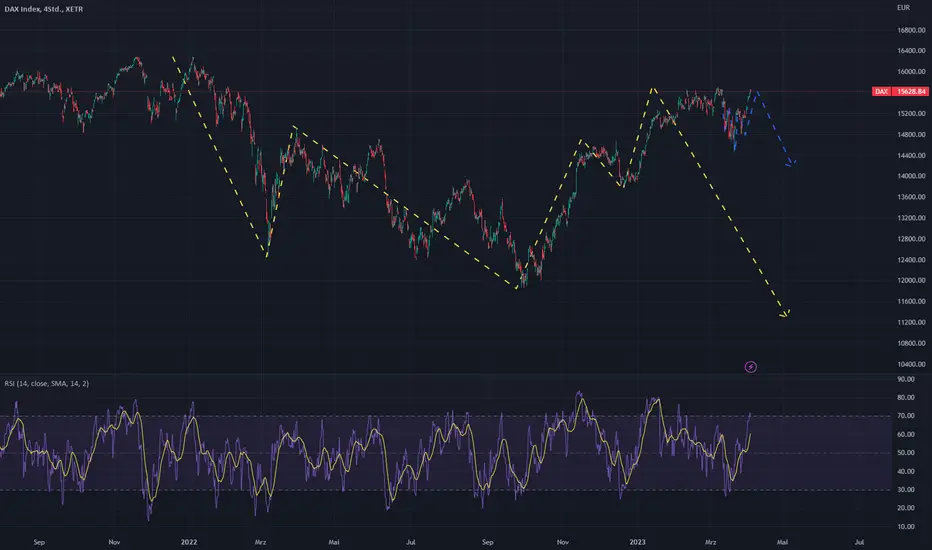932x550 pixels.
Task: Click the 12000.00 price axis label
Action: pos(911,281)
